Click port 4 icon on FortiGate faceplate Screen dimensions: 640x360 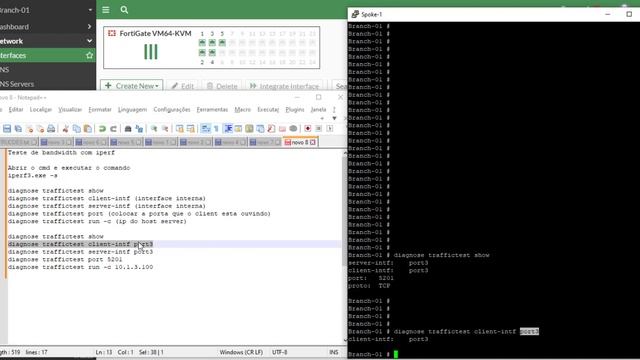[x=212, y=53]
